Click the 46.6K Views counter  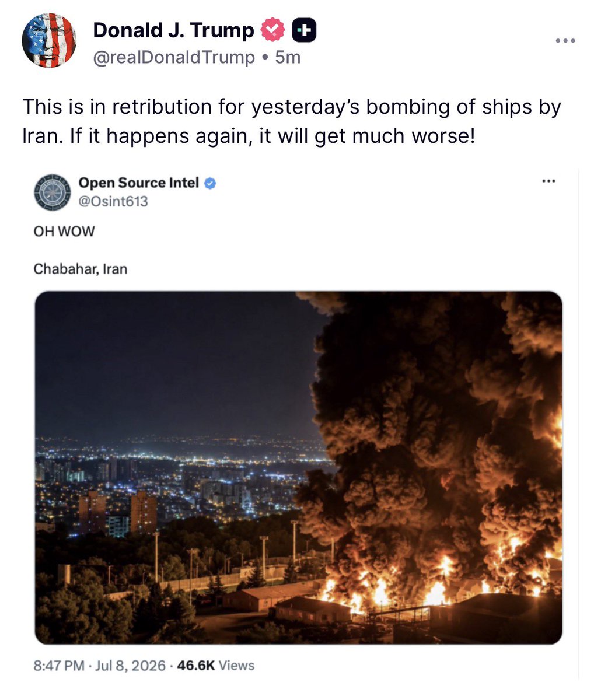215,665
